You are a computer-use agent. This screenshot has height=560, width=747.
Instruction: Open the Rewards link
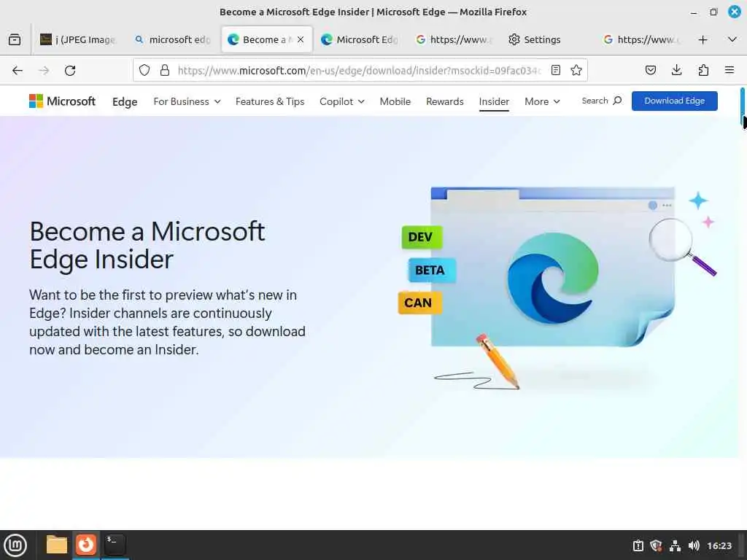pyautogui.click(x=444, y=101)
